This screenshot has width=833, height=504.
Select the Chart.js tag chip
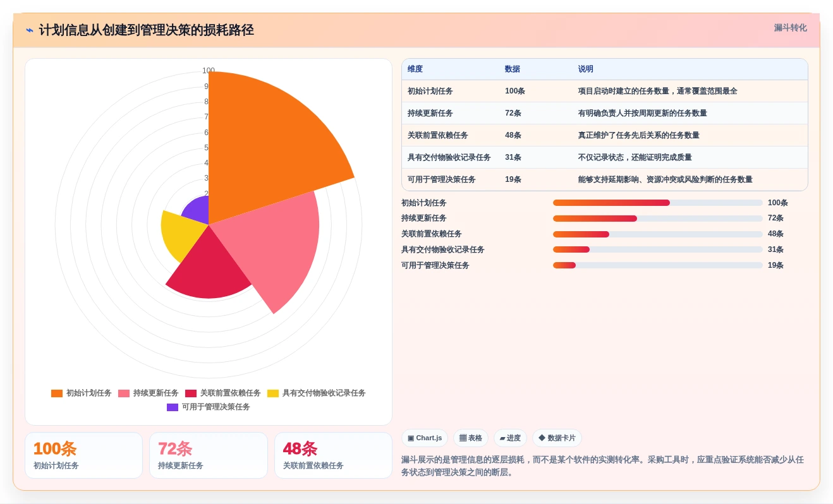click(x=425, y=438)
